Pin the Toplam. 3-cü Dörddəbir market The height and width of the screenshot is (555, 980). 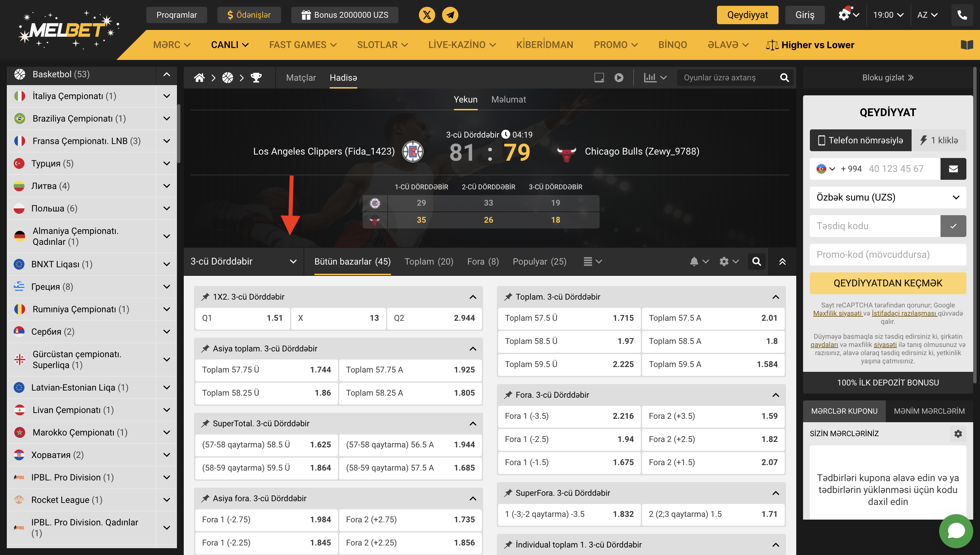click(508, 297)
